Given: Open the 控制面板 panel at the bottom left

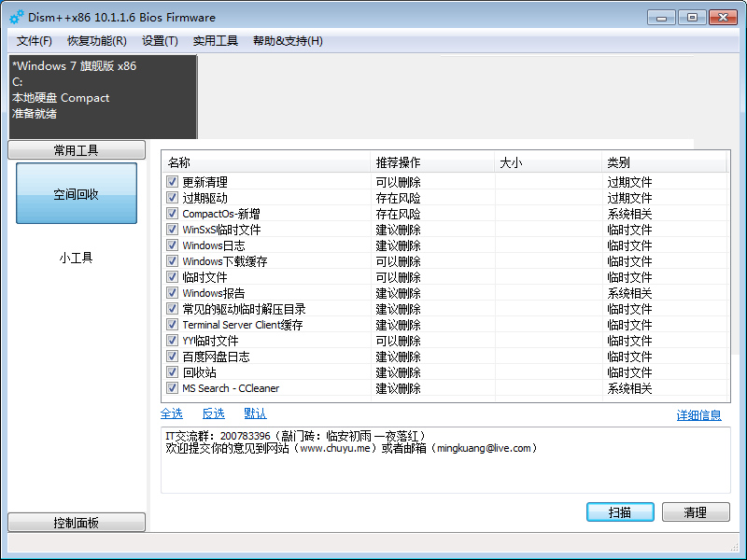Looking at the screenshot, I should pos(76,522).
